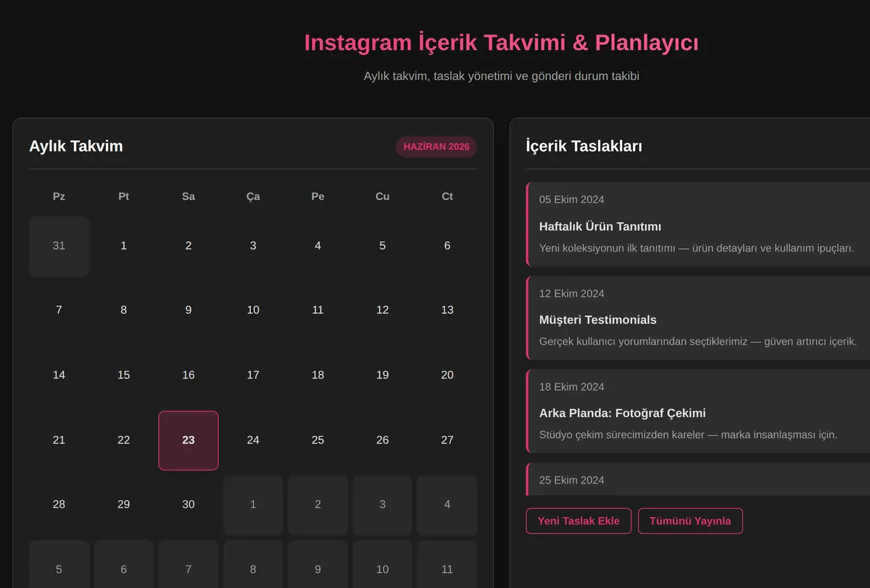Screen dimensions: 870x588
Task: Click the İçerik Taslakları panel heading
Action: (x=584, y=146)
